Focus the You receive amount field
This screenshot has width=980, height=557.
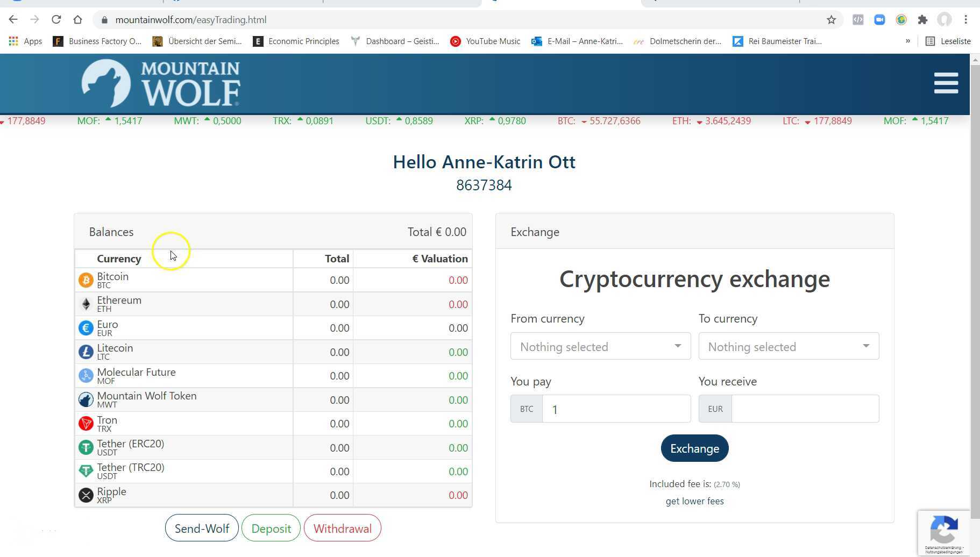(805, 409)
